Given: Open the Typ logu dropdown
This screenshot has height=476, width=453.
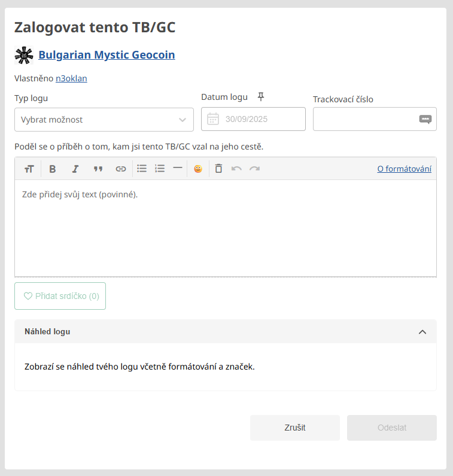Looking at the screenshot, I should point(104,120).
